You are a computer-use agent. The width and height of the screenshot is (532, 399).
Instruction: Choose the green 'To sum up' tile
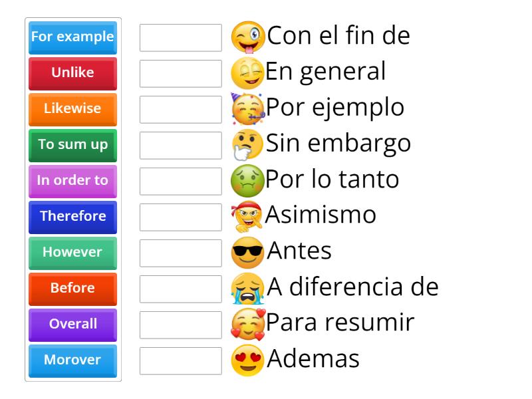(73, 145)
